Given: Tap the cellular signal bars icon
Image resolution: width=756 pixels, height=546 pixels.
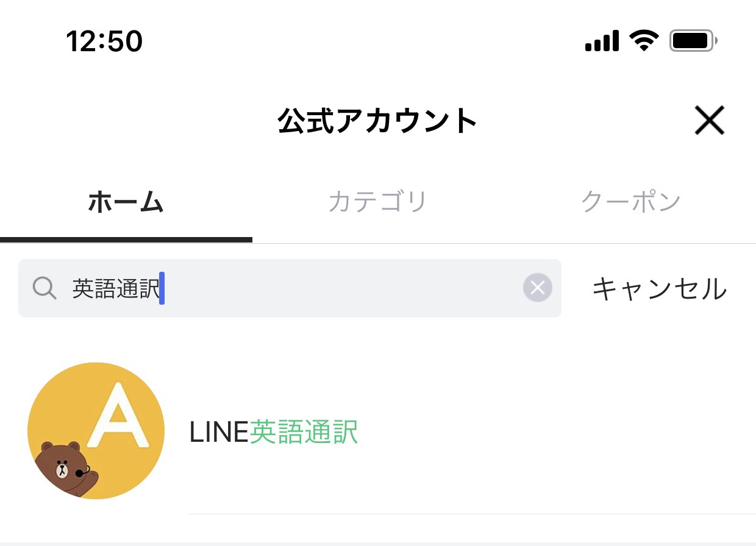Looking at the screenshot, I should 602,41.
